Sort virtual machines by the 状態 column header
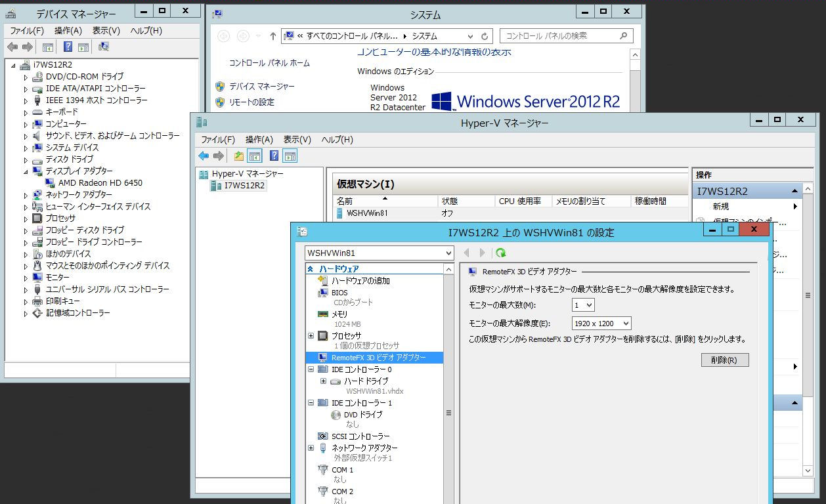Screen dimensions: 826x504 point(466,201)
